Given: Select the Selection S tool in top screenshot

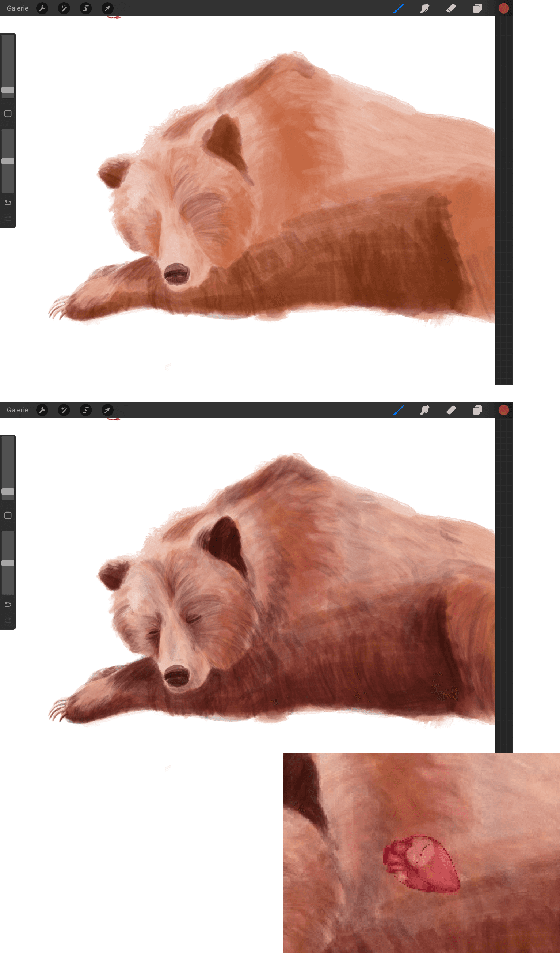Looking at the screenshot, I should point(86,8).
